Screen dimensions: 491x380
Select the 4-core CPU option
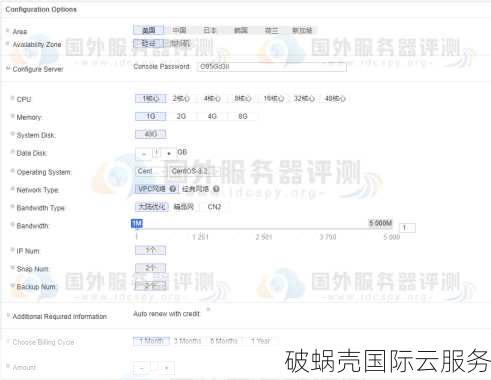click(212, 99)
